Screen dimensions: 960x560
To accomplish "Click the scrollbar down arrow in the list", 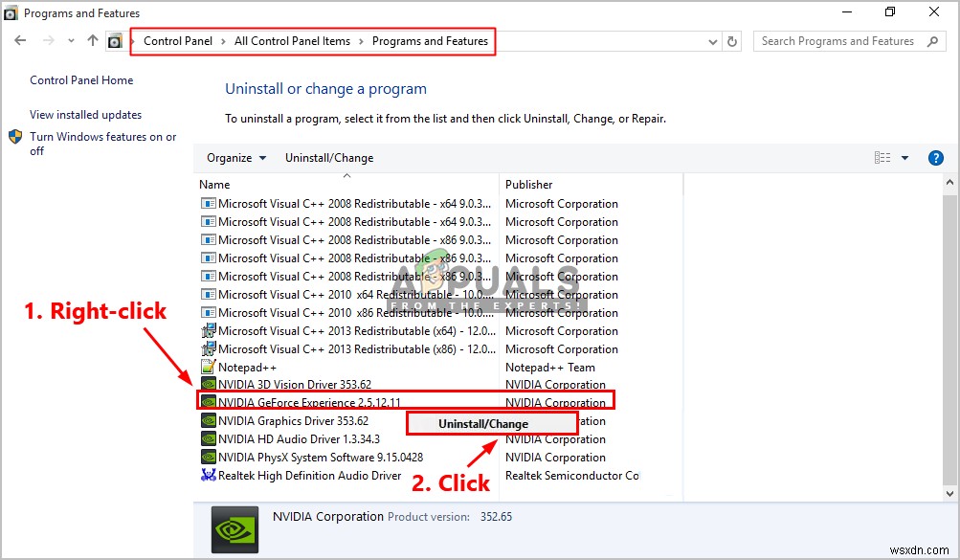I will [949, 493].
